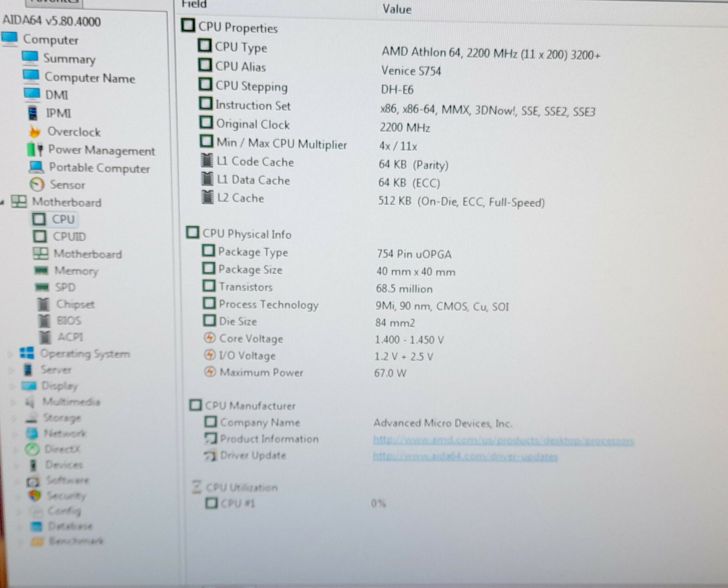Select the SPD memory icon
The image size is (728, 588).
[42, 287]
